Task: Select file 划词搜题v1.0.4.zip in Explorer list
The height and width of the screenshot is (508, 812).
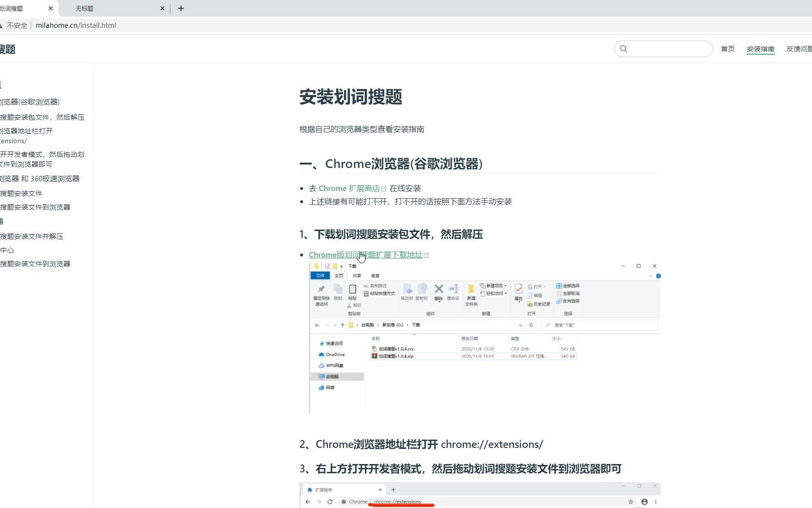Action: (x=474, y=356)
